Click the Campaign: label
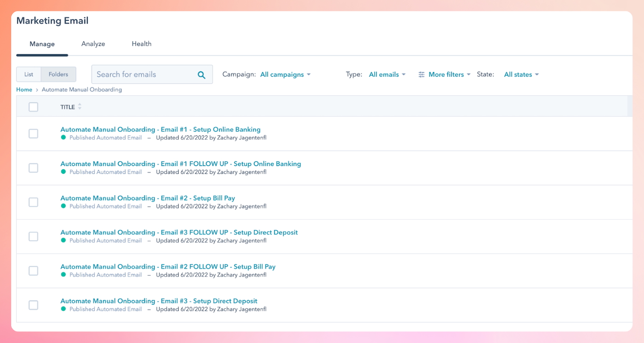 (x=239, y=74)
